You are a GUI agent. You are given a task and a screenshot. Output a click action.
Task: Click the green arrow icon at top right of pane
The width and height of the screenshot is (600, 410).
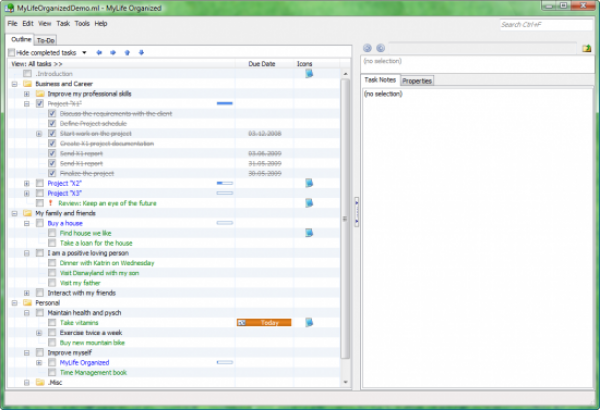[x=587, y=48]
